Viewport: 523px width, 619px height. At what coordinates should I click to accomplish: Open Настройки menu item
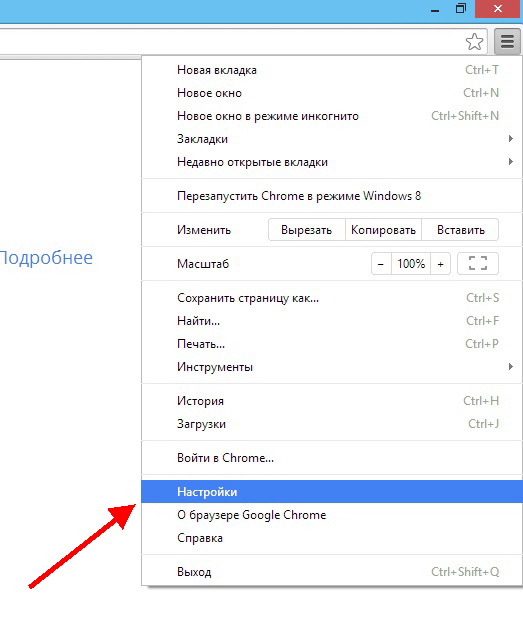[x=332, y=492]
